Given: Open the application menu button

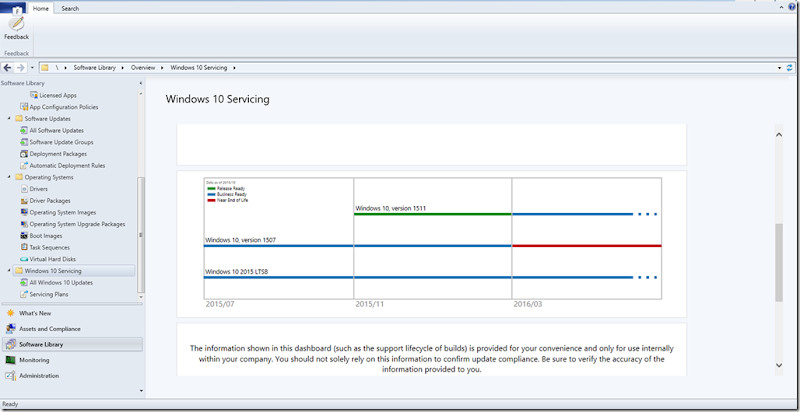Looking at the screenshot, I should click(x=13, y=8).
